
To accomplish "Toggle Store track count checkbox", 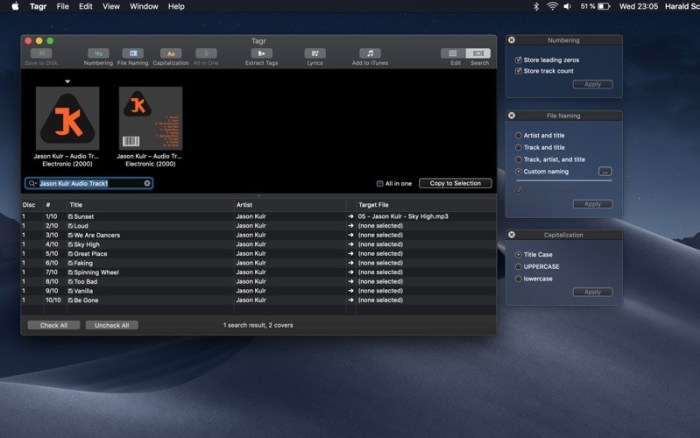I will pos(518,71).
